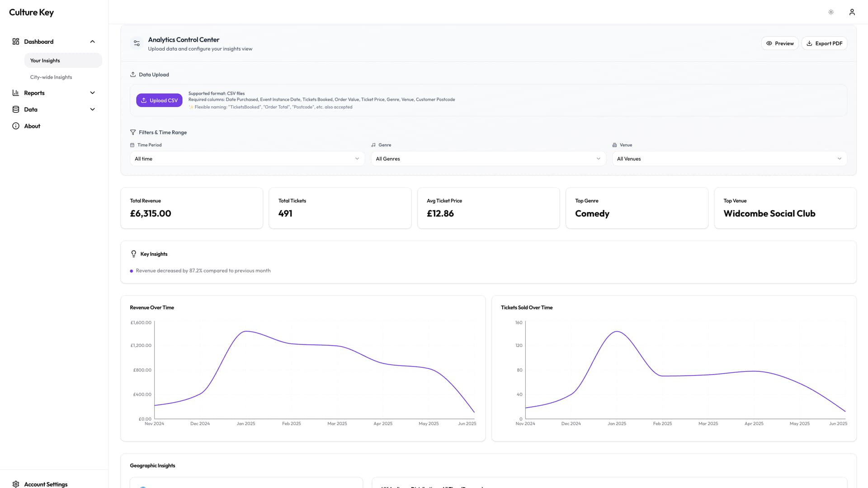Click the Data database icon

pos(16,109)
